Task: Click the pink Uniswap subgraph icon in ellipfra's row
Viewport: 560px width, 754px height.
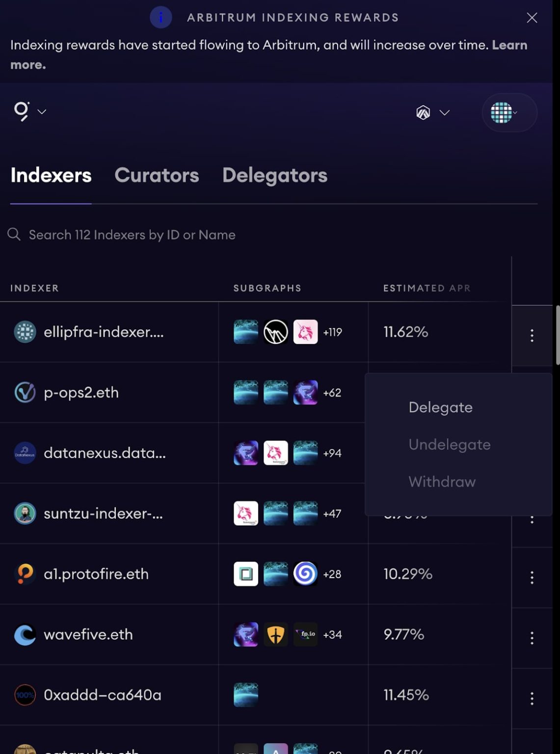Action: click(306, 332)
